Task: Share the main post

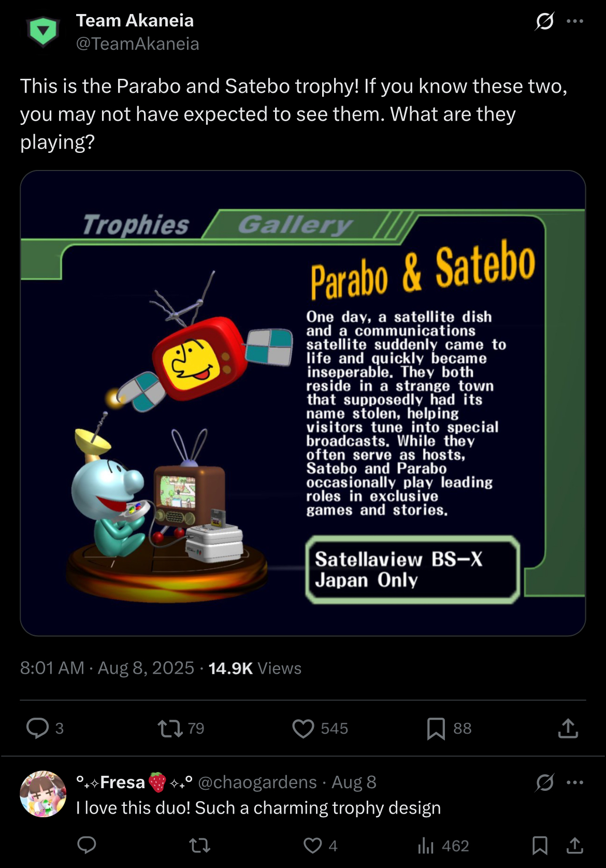Action: (x=568, y=728)
